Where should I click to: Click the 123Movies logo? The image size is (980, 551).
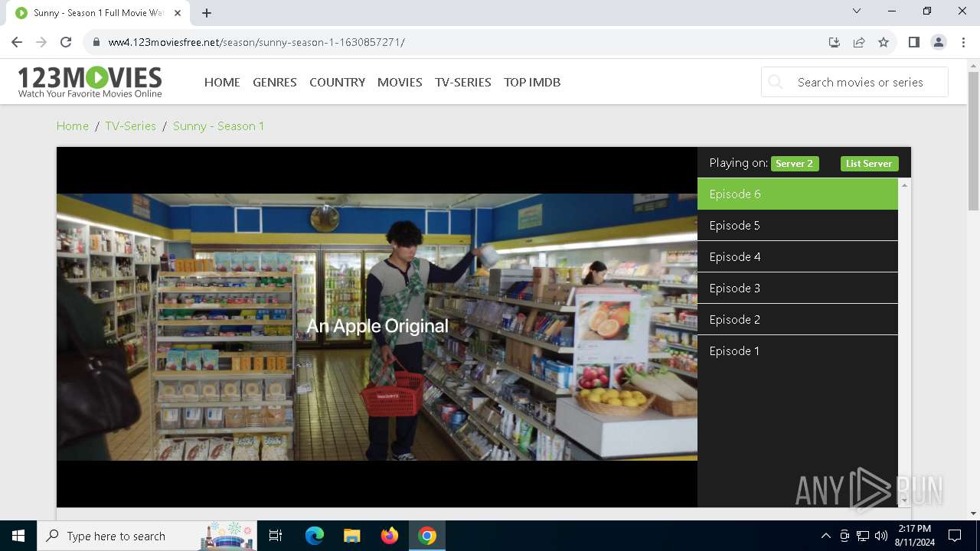coord(90,82)
